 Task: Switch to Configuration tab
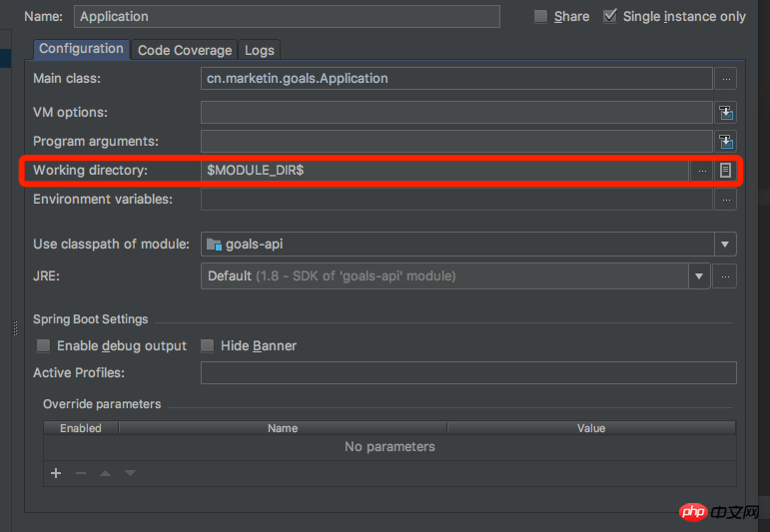(82, 49)
